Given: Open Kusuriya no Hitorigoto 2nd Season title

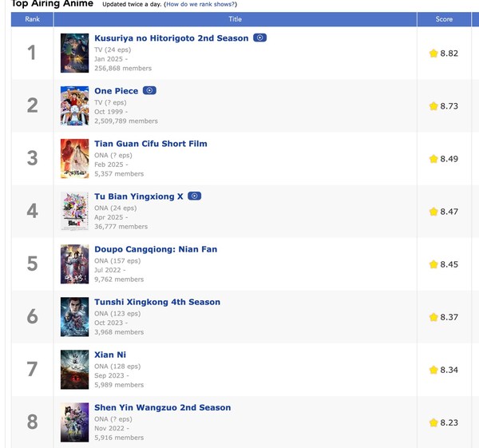Looking at the screenshot, I should pyautogui.click(x=171, y=38).
